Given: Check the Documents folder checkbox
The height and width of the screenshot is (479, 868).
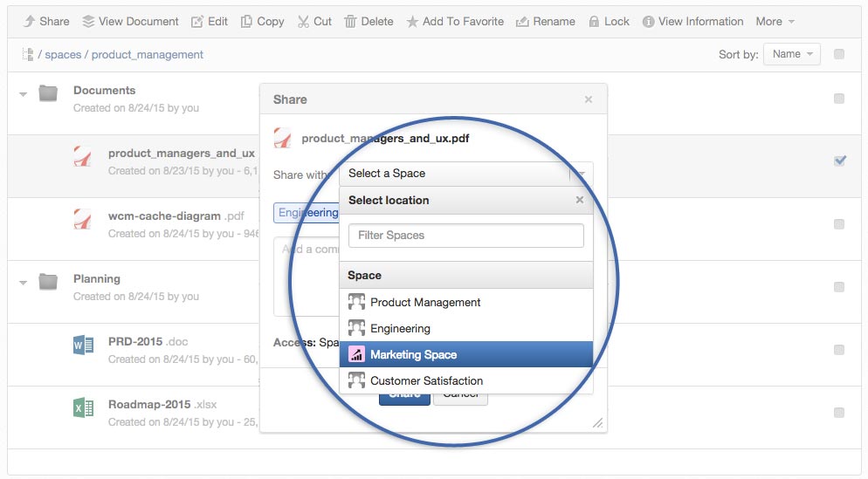Looking at the screenshot, I should 839,99.
